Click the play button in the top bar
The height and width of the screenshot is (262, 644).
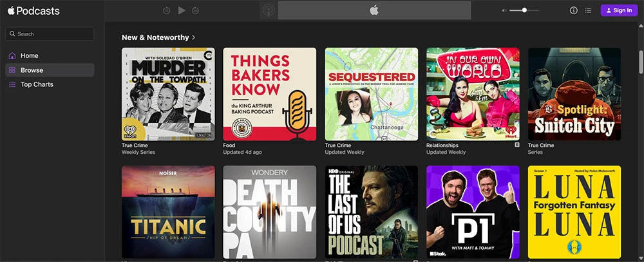182,11
